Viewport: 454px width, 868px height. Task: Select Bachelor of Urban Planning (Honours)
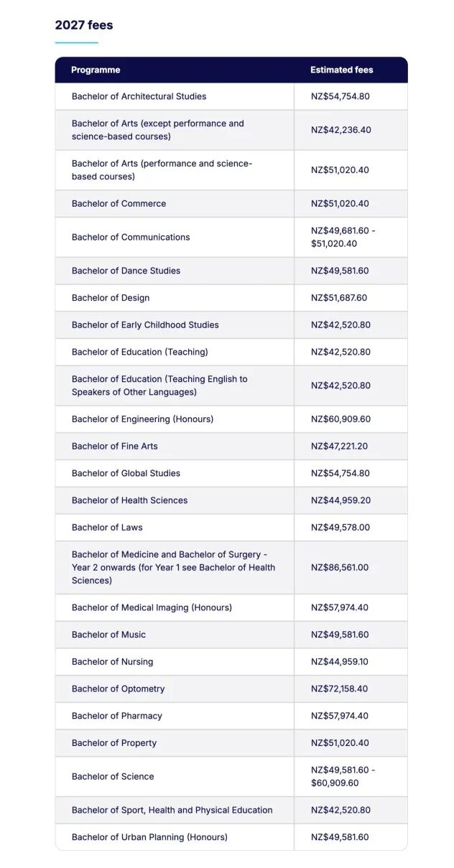[149, 837]
